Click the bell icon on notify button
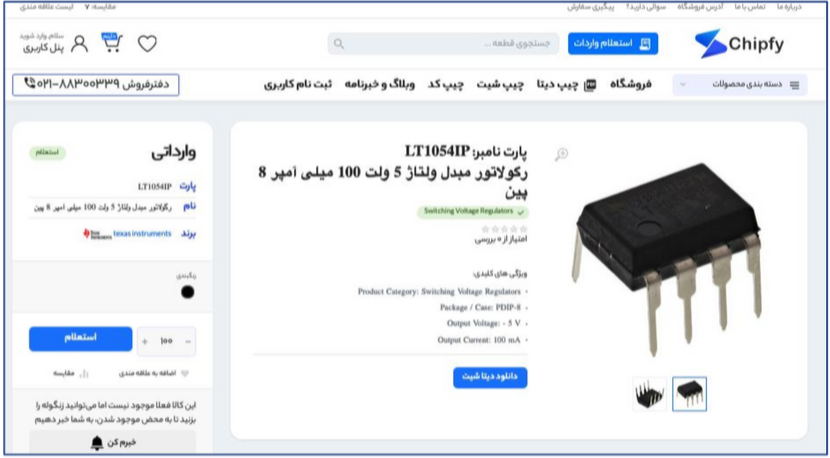 [97, 443]
